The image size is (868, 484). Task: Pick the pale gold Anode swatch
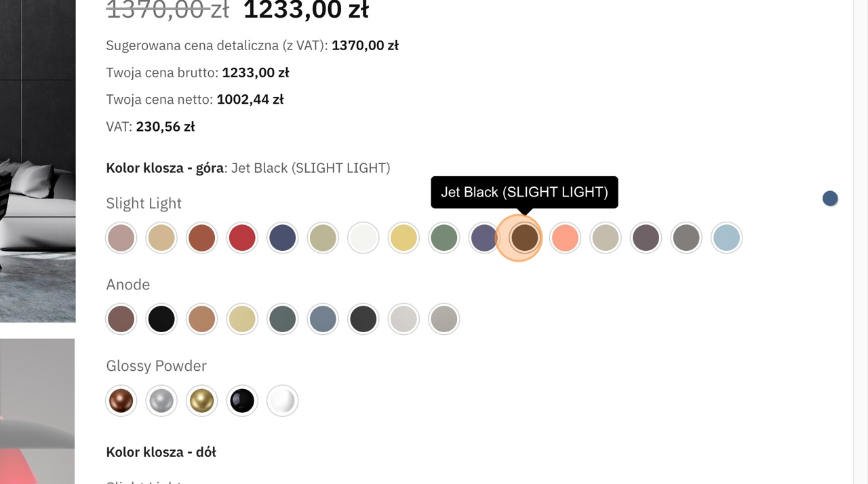coord(242,319)
